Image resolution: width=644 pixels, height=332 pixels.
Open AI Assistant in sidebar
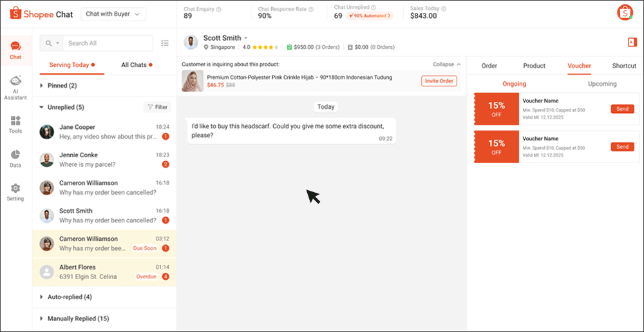click(15, 88)
